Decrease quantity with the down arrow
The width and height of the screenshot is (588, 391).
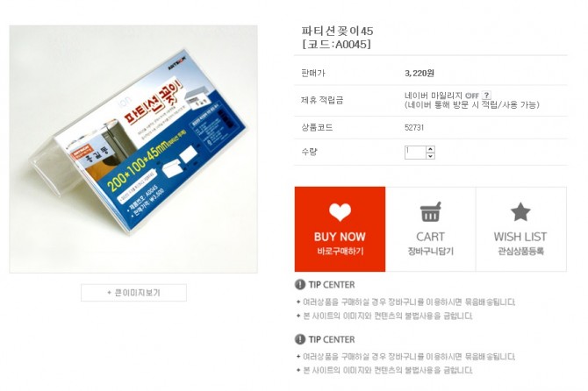[x=430, y=156]
